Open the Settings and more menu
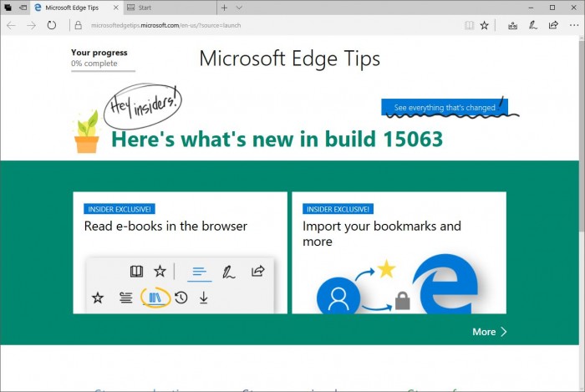The width and height of the screenshot is (585, 392). [x=574, y=25]
